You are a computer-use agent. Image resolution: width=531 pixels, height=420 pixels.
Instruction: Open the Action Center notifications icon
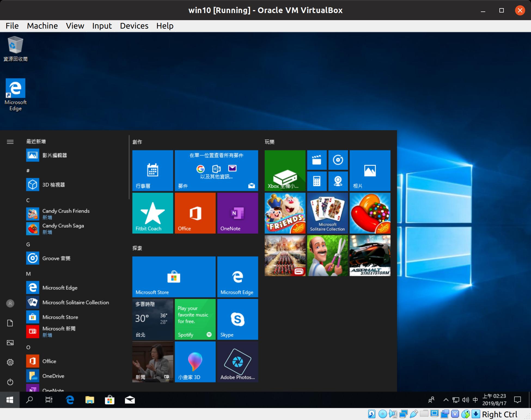coord(517,400)
